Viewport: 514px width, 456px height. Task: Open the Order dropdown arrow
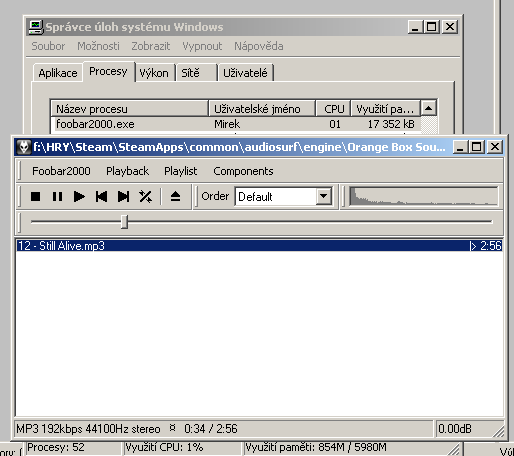323,196
